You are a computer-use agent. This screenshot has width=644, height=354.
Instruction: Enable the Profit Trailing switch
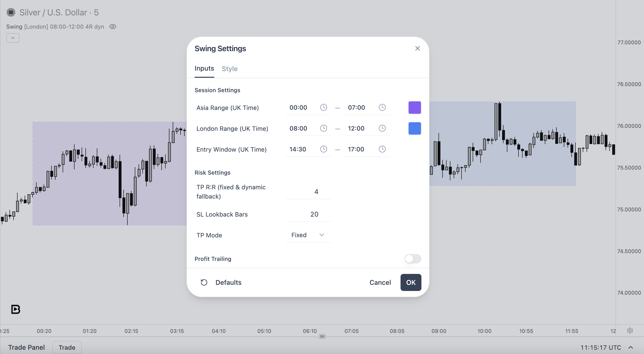coord(413,259)
